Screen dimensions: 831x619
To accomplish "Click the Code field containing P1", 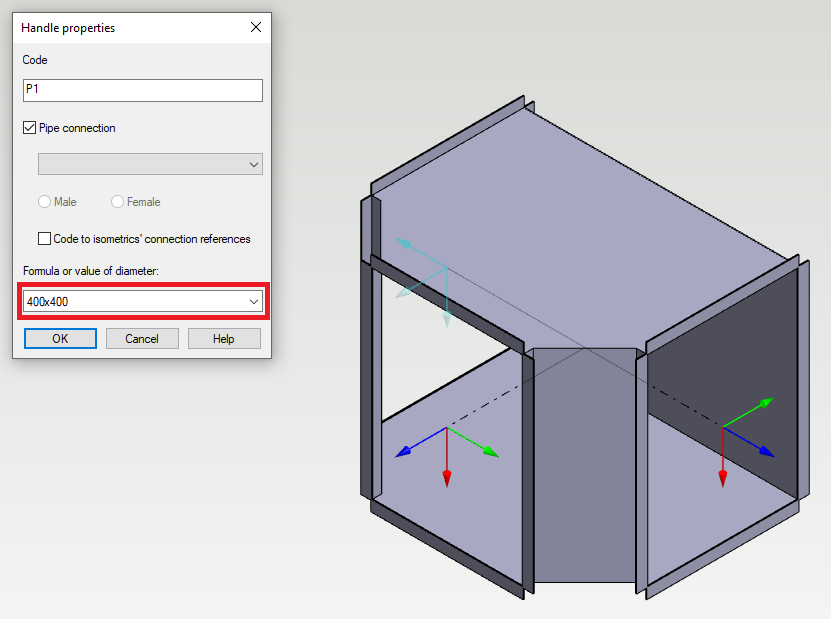I will coord(142,91).
